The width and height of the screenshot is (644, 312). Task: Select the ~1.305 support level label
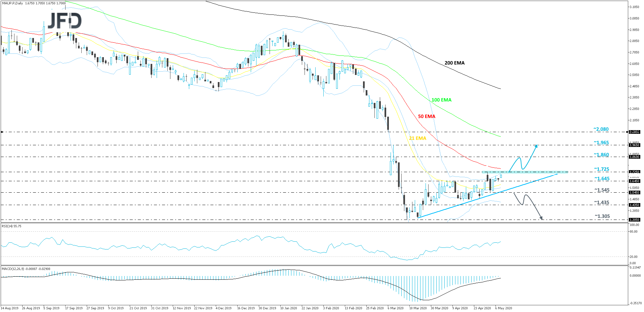coord(602,216)
